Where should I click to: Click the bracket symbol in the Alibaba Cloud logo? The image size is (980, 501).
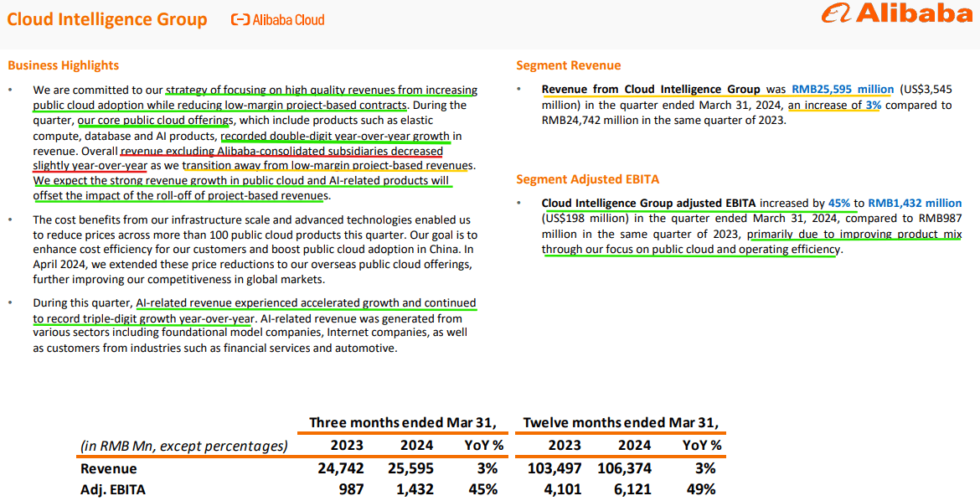240,19
